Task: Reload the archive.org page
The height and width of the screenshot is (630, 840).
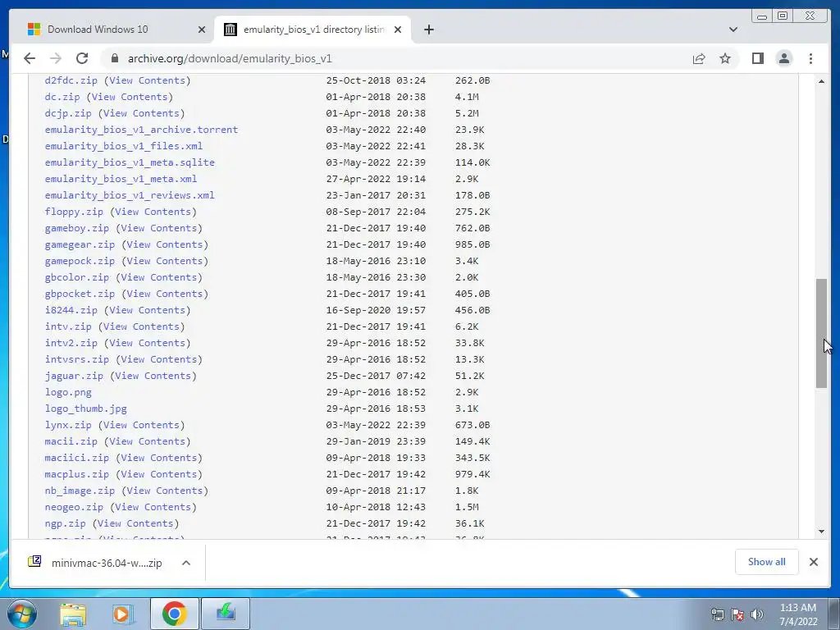Action: coord(82,58)
